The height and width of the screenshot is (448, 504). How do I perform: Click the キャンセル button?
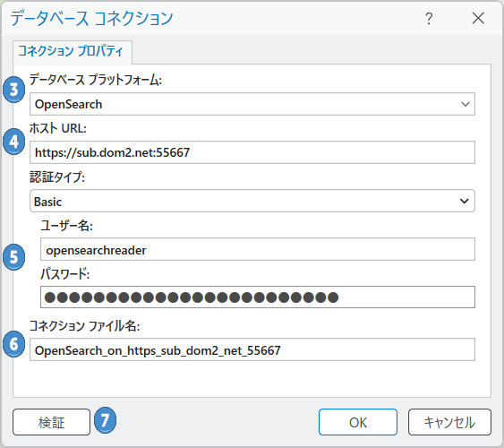tap(449, 422)
